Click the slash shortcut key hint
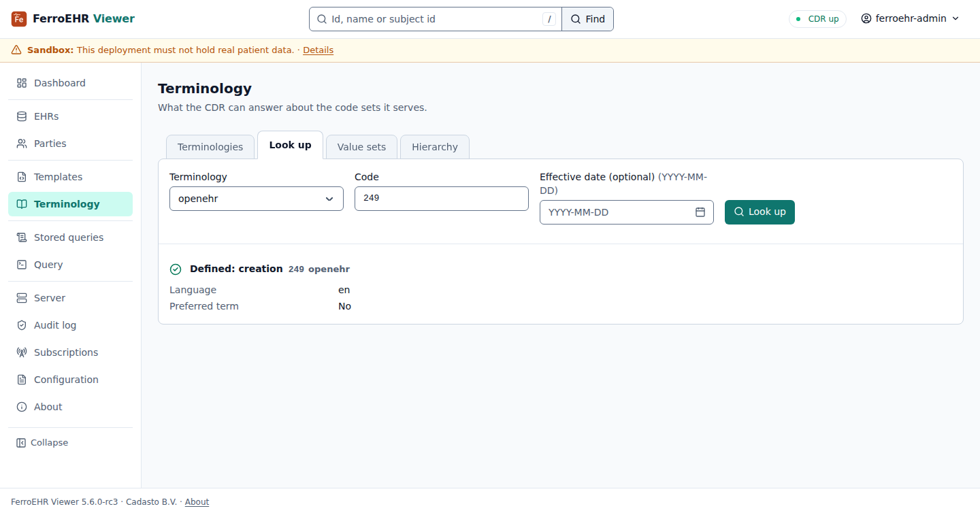This screenshot has height=515, width=980. (x=549, y=19)
